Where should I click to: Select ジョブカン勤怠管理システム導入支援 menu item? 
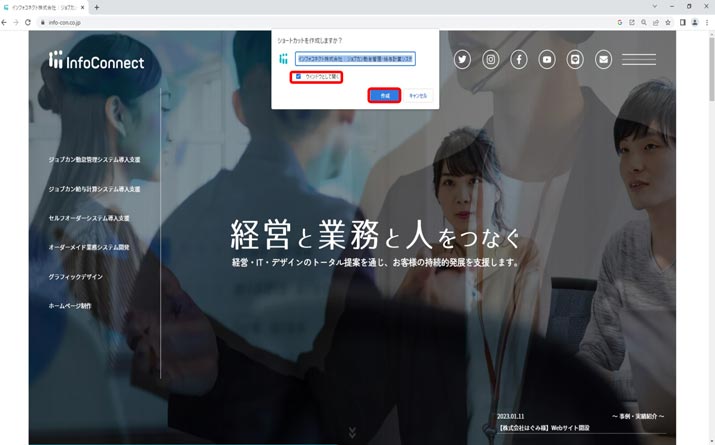tap(94, 160)
